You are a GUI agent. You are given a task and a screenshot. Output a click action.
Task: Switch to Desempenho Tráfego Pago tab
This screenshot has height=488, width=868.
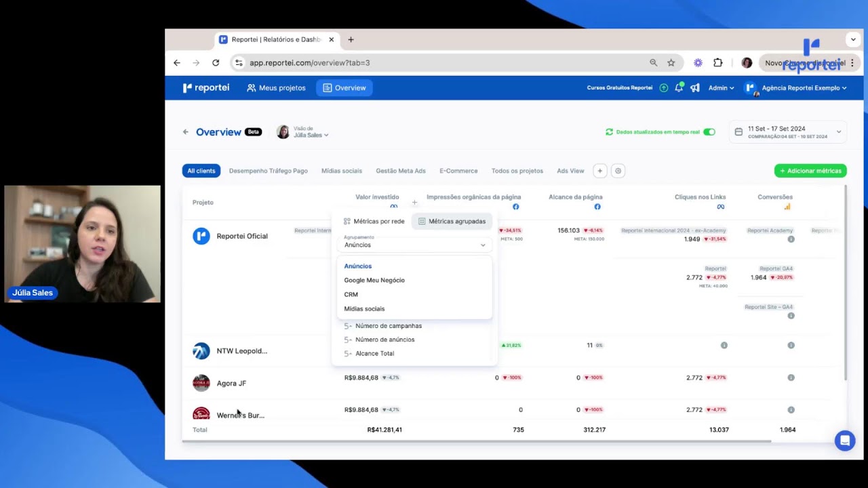pos(268,171)
